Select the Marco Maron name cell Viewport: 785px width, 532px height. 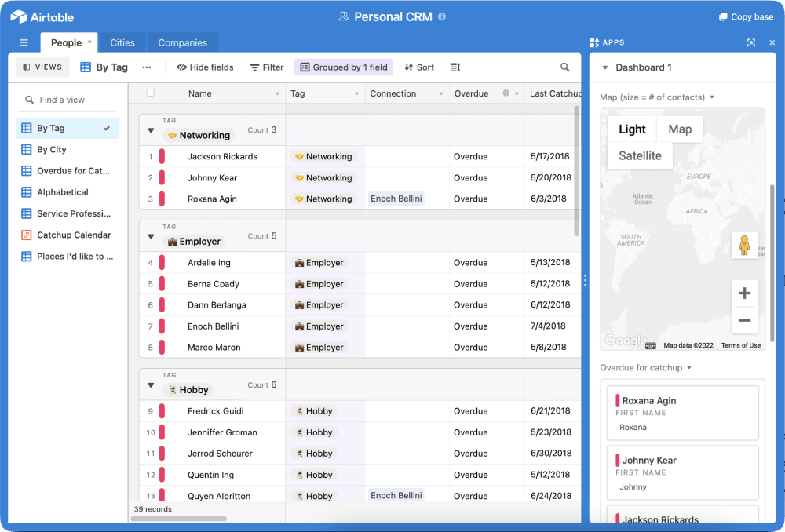click(214, 348)
